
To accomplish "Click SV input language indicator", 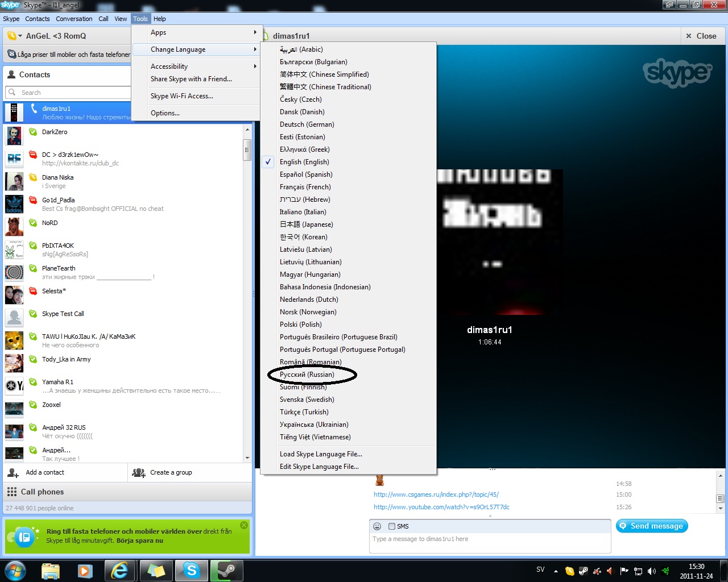I will 540,569.
